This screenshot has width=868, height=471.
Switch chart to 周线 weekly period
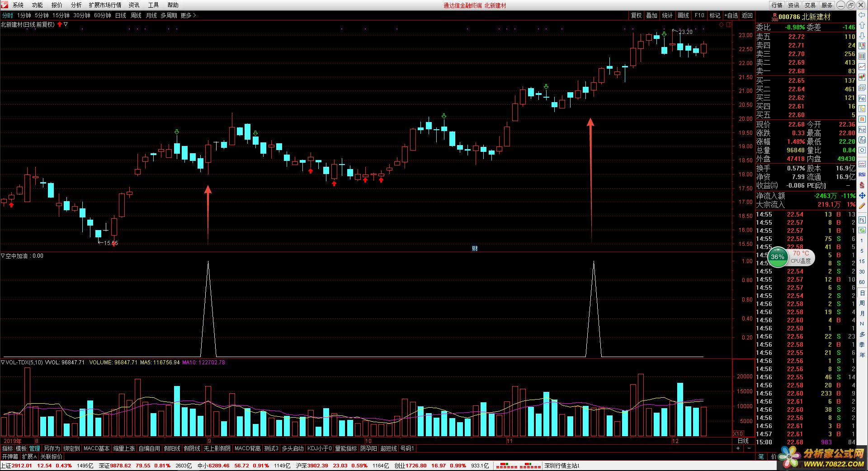click(x=136, y=15)
